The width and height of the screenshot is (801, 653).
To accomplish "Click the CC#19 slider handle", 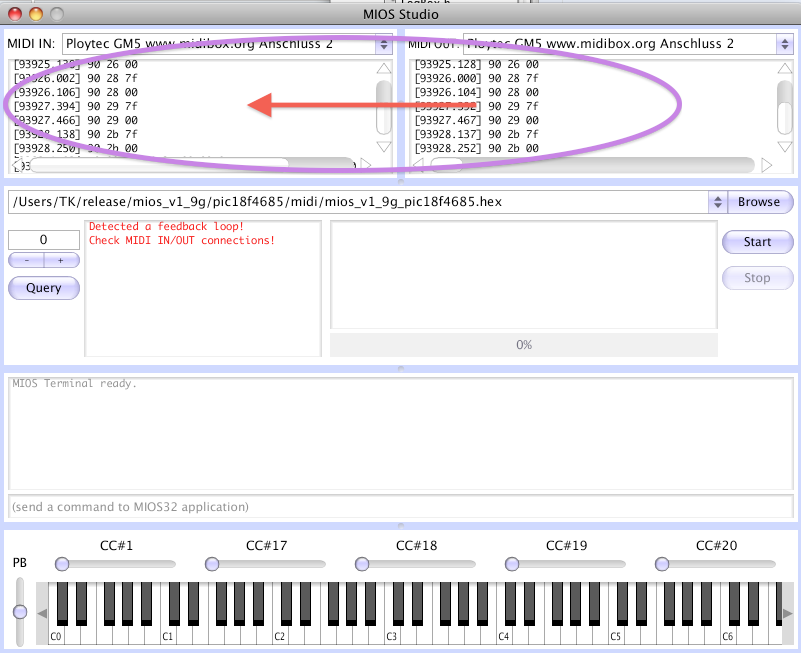I will tap(512, 564).
